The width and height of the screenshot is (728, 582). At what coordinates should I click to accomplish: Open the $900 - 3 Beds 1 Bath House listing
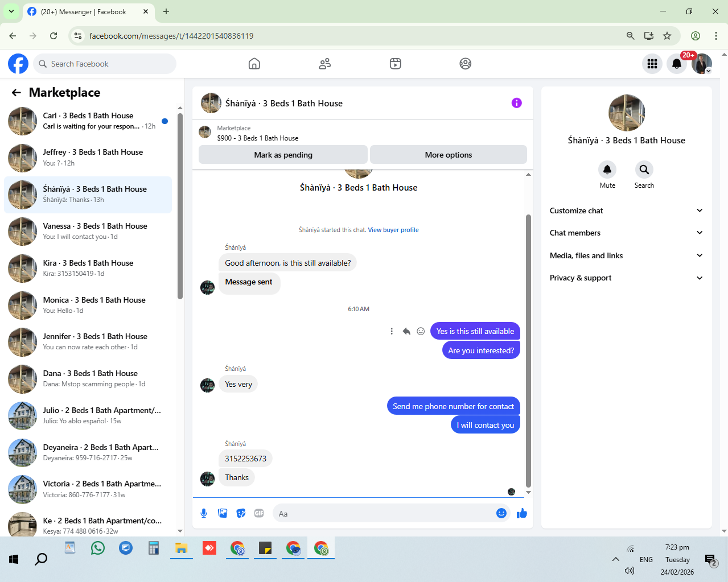pos(258,138)
